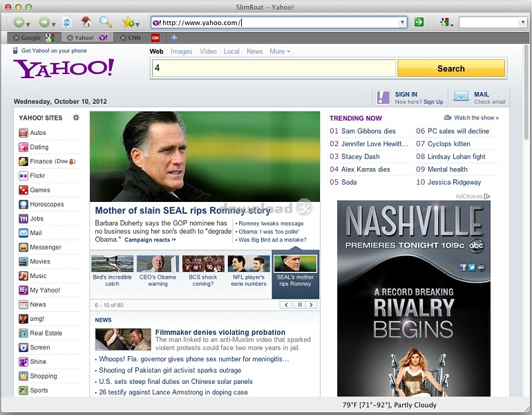Click the Yahoo search input field
The image size is (532, 415).
(273, 68)
